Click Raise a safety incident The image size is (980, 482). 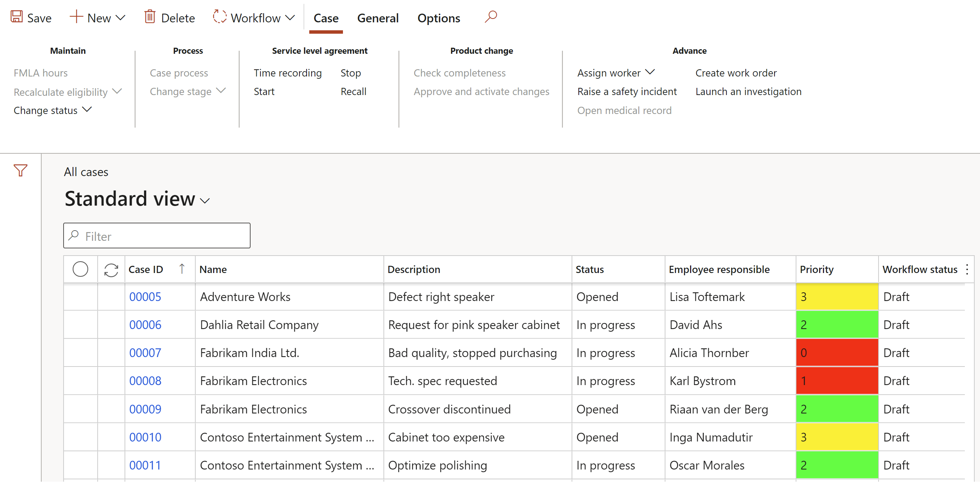click(x=627, y=91)
